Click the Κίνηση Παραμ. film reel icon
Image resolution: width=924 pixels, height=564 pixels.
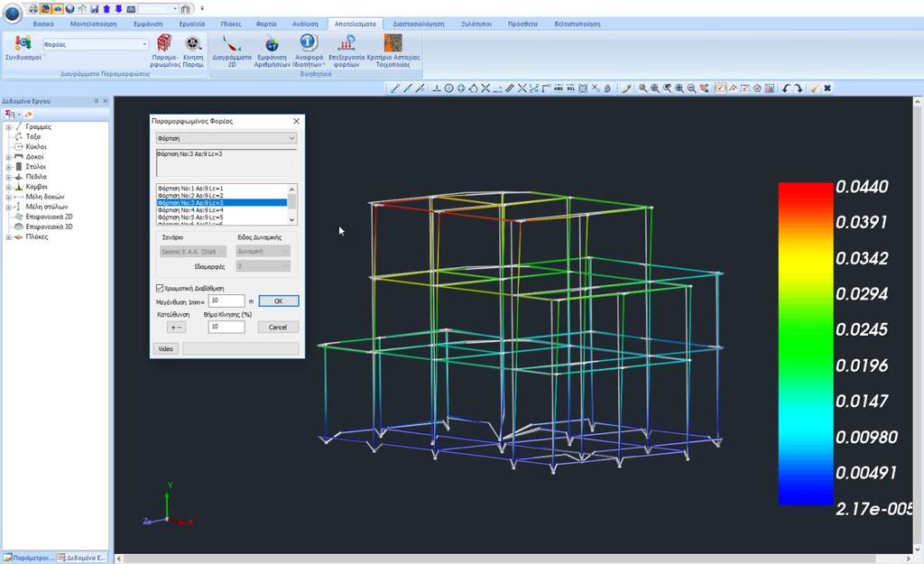(x=193, y=51)
